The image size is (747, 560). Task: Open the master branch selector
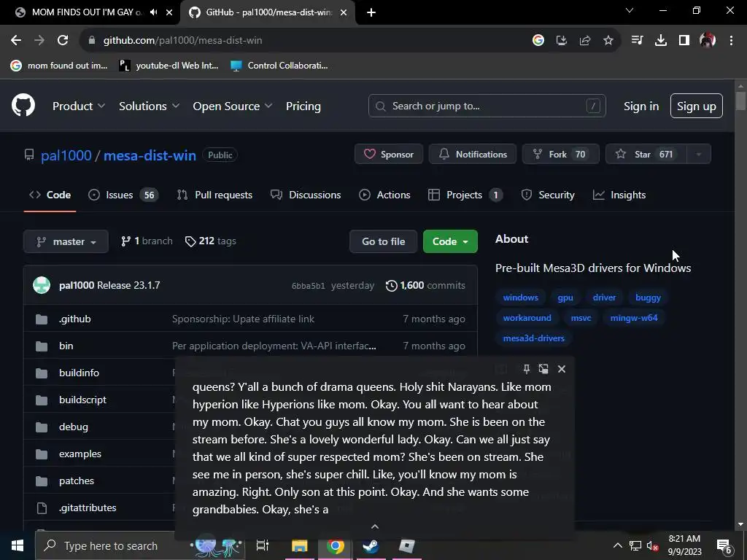[66, 241]
